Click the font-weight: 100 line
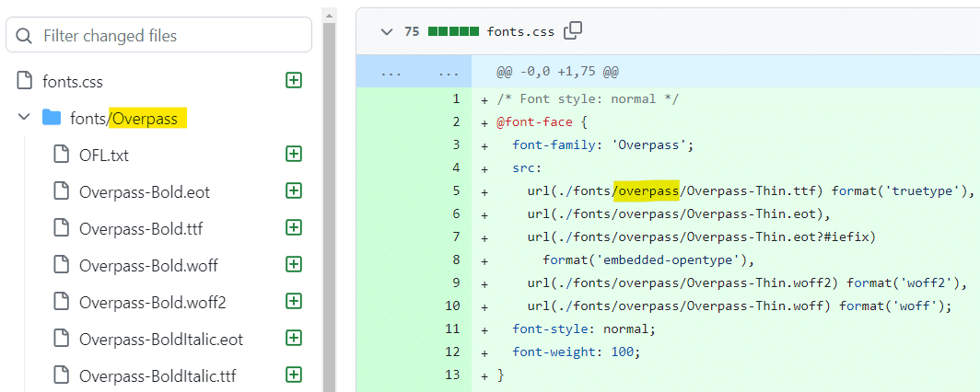 [577, 352]
